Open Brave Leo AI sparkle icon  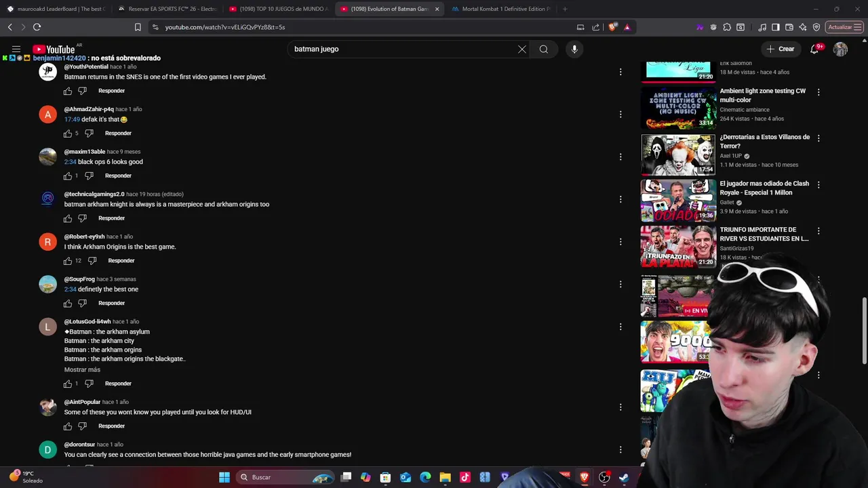(x=803, y=27)
